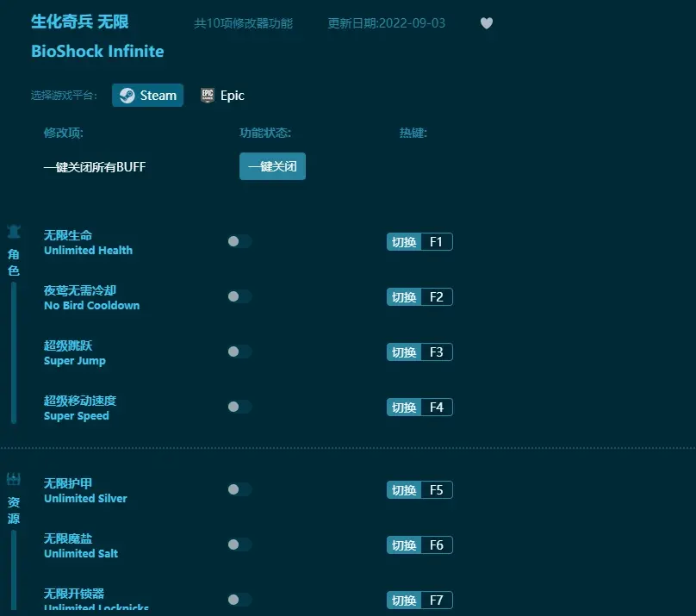The height and width of the screenshot is (616, 696).
Task: Click the 一键关闭 button
Action: tap(272, 166)
